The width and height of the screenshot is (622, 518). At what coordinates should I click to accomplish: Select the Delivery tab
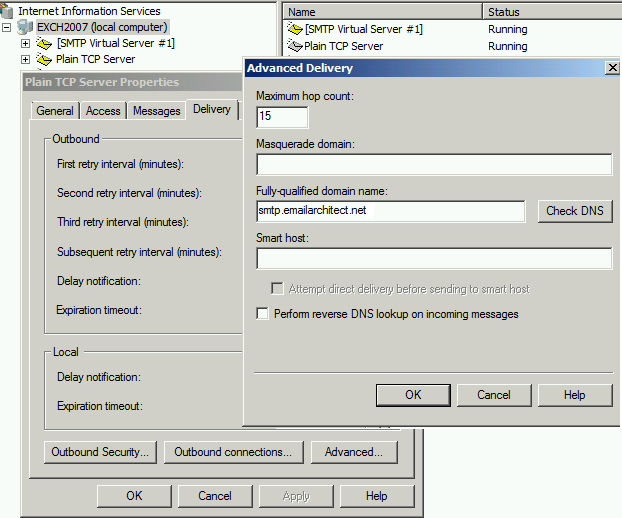point(212,109)
